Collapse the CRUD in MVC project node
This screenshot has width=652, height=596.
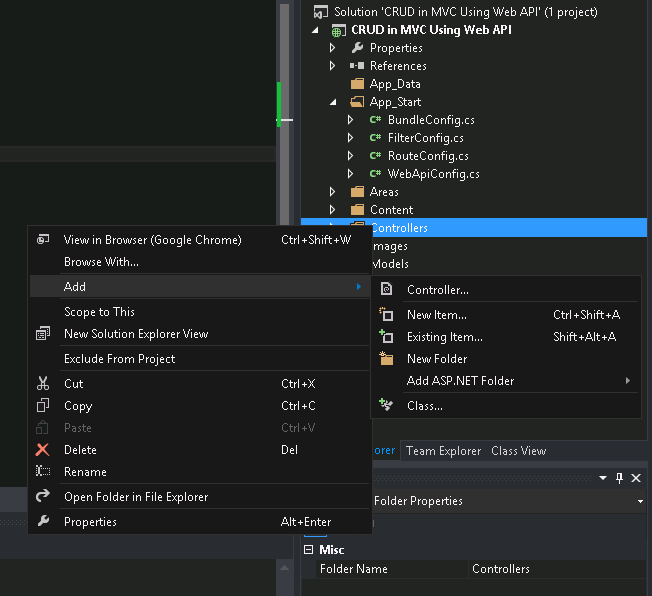[x=315, y=30]
